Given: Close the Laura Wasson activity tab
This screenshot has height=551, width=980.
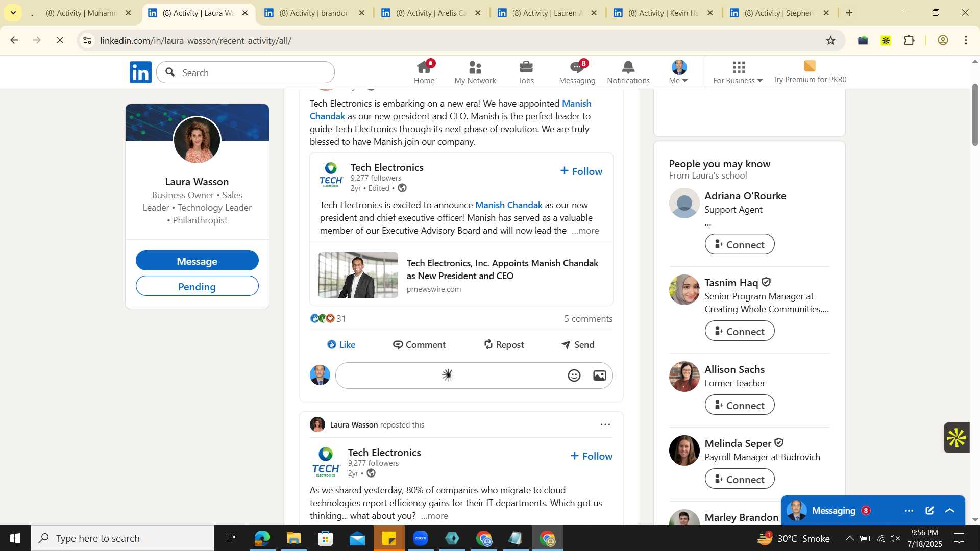Looking at the screenshot, I should (x=245, y=13).
